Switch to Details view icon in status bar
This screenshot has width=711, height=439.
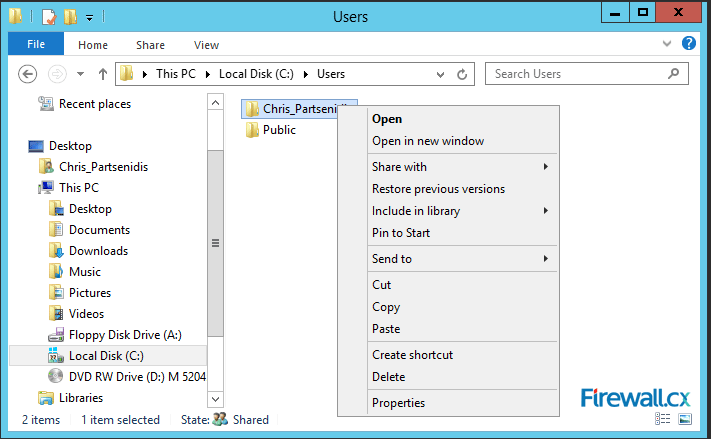(662, 419)
